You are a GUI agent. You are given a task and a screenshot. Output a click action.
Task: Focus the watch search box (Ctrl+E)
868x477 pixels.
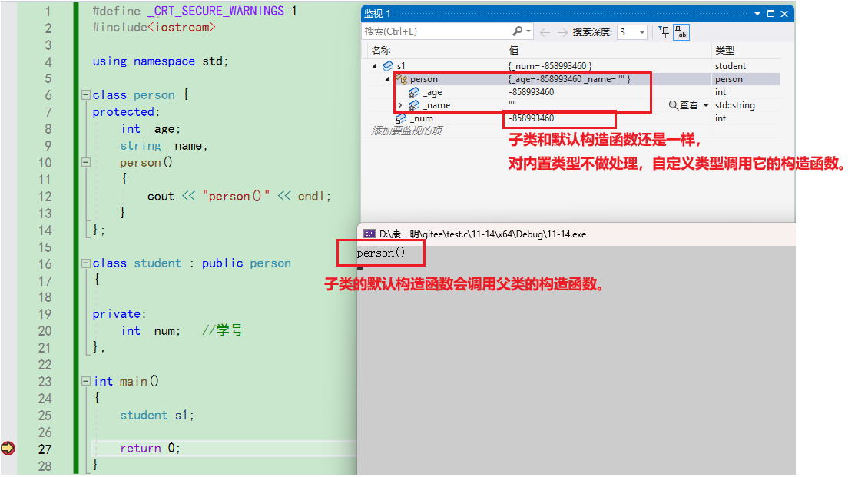tap(437, 31)
